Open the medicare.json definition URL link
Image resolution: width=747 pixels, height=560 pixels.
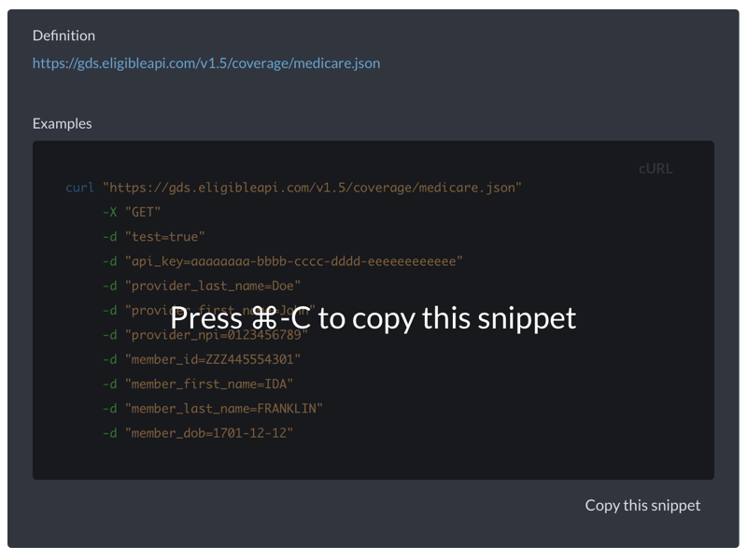[x=206, y=63]
